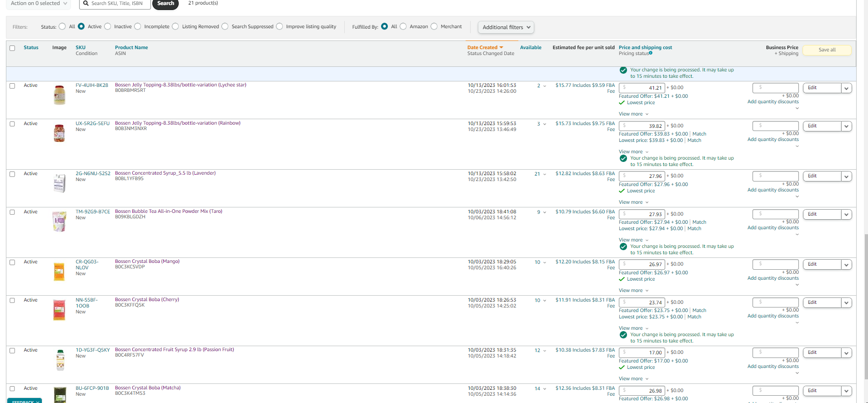Click the Search SKU, Title, ISBN field
The width and height of the screenshot is (868, 403).
115,4
